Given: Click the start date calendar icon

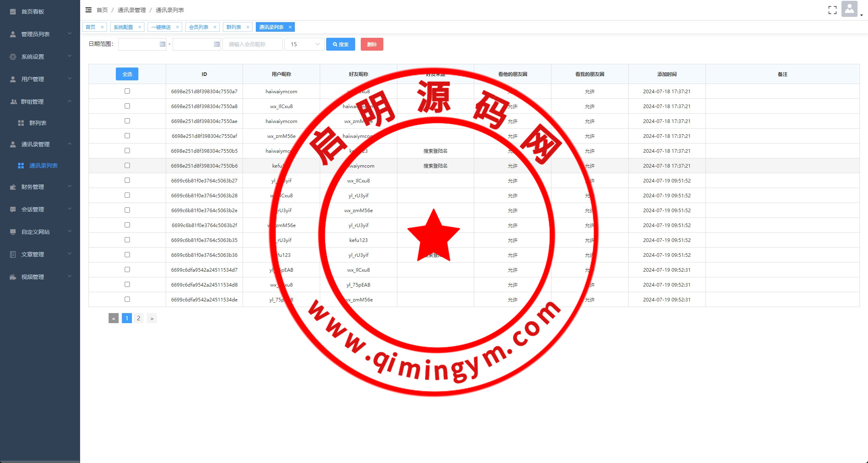Looking at the screenshot, I should click(x=162, y=44).
